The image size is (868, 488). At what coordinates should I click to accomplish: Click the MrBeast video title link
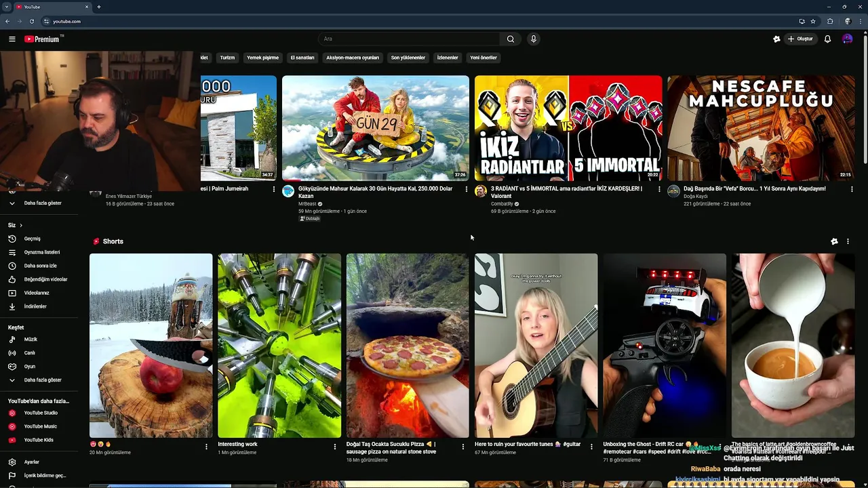point(376,192)
